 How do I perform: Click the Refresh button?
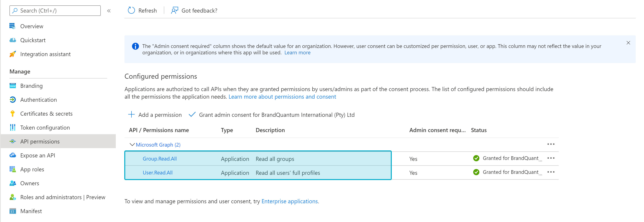tap(142, 10)
